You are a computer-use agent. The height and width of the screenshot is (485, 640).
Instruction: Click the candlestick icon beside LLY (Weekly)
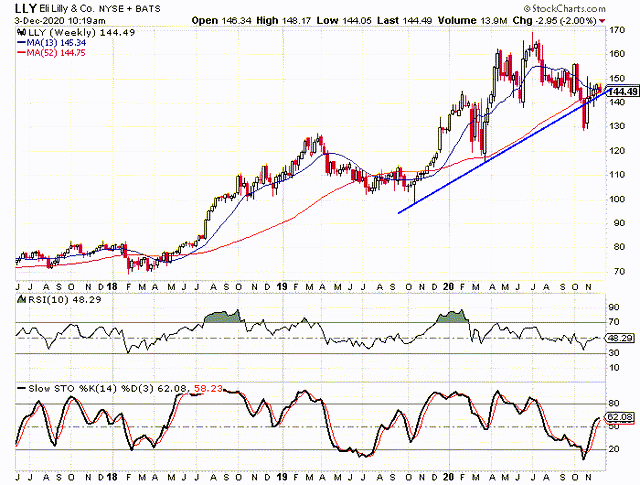(20, 33)
